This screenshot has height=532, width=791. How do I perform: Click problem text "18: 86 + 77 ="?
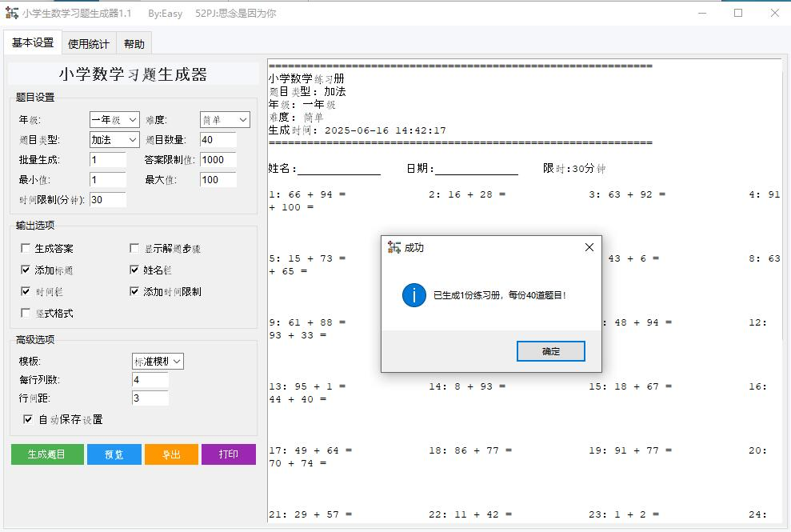pyautogui.click(x=470, y=450)
